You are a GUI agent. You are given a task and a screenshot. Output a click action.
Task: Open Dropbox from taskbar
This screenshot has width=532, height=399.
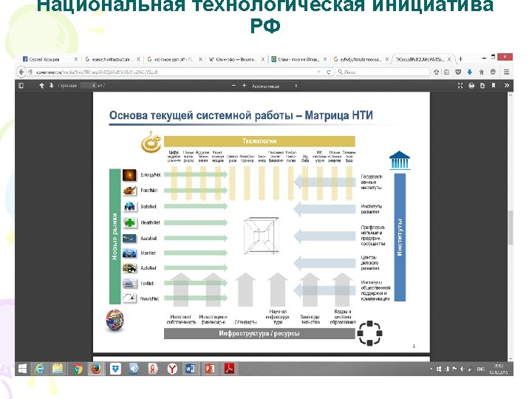(x=115, y=369)
